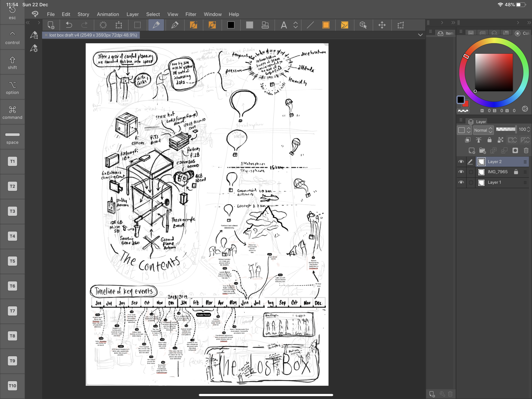Viewport: 532px width, 399px height.
Task: Switch to the Item panel tab
Action: coord(446,33)
